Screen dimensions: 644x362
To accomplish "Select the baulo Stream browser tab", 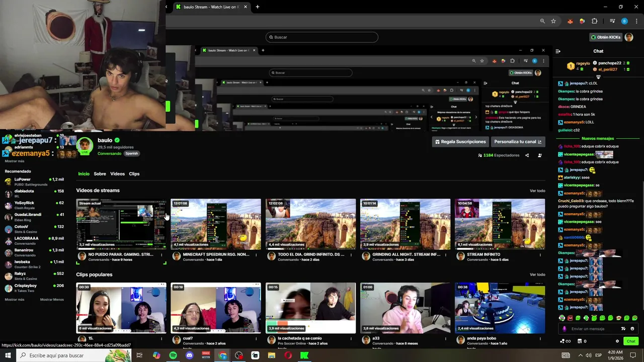I will click(210, 7).
